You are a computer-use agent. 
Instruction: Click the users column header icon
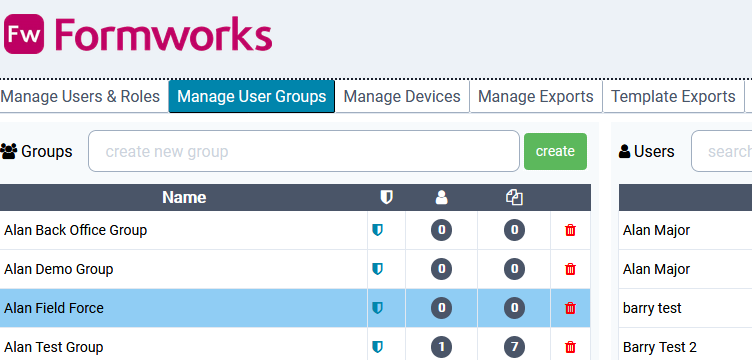click(441, 197)
